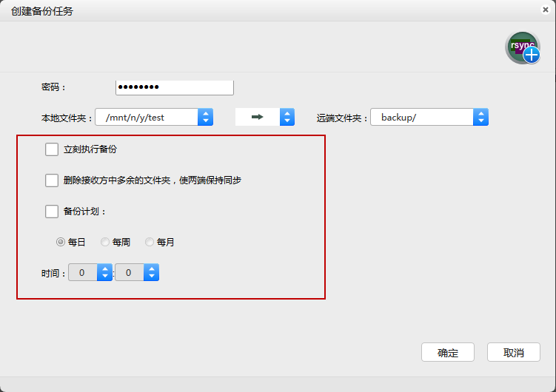The width and height of the screenshot is (556, 392).
Task: Select the 每月 radio button
Action: pyautogui.click(x=150, y=242)
